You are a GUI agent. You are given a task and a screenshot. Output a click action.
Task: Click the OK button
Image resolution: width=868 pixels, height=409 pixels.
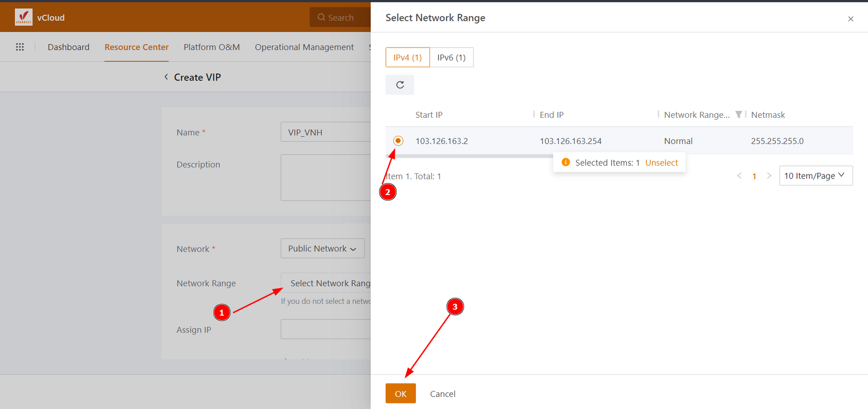point(400,393)
